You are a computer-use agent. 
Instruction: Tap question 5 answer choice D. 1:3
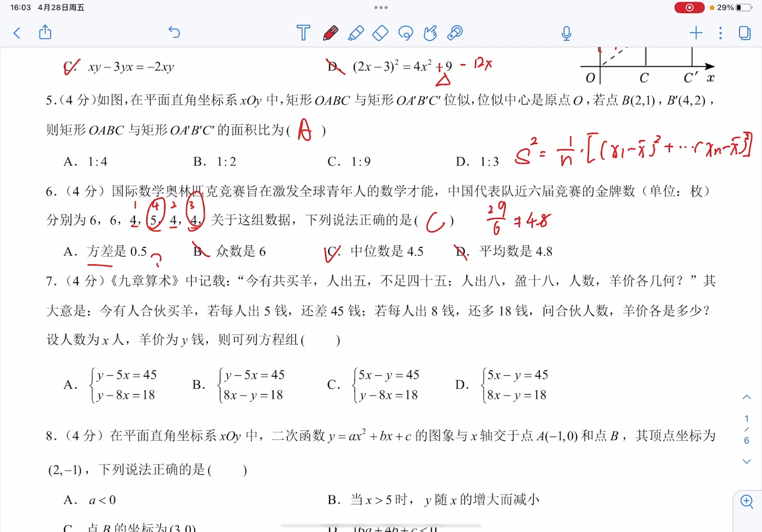pos(478,162)
